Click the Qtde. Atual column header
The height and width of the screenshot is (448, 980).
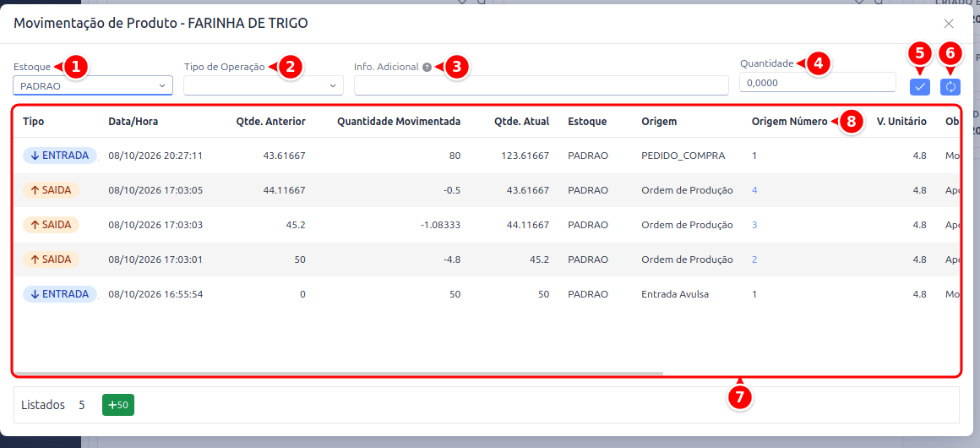[x=520, y=122]
